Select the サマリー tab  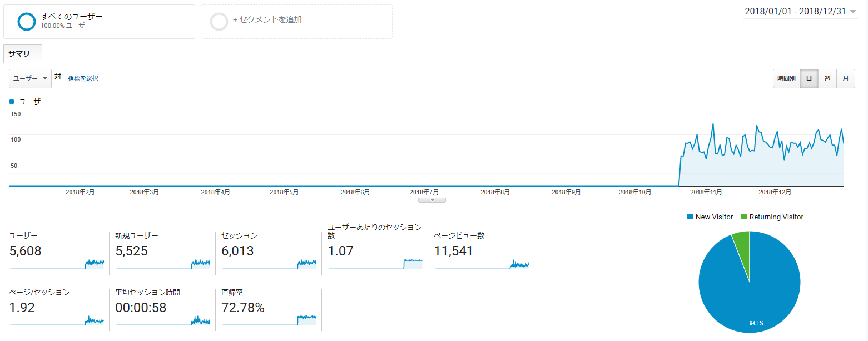[x=23, y=54]
